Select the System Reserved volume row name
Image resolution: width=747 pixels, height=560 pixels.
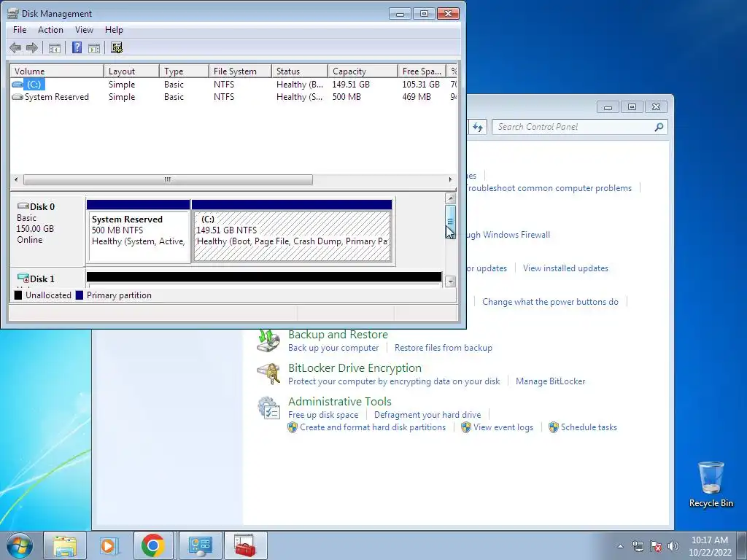point(57,97)
